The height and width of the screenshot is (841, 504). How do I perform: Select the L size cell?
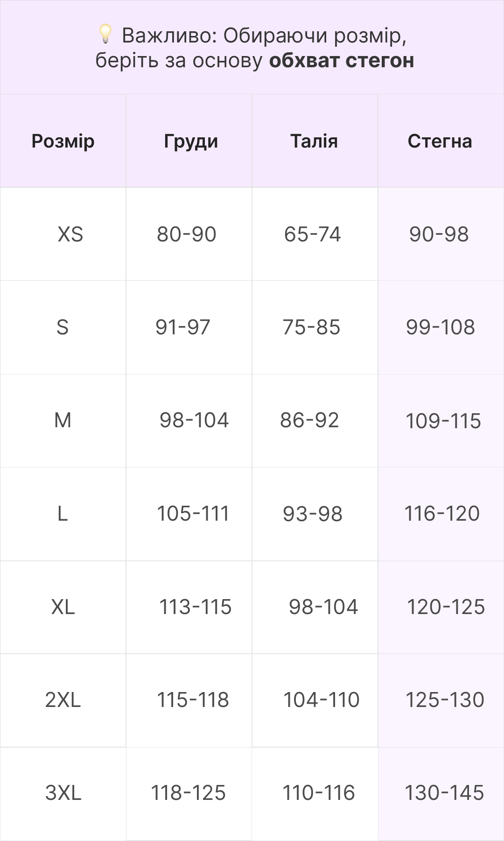tap(63, 514)
